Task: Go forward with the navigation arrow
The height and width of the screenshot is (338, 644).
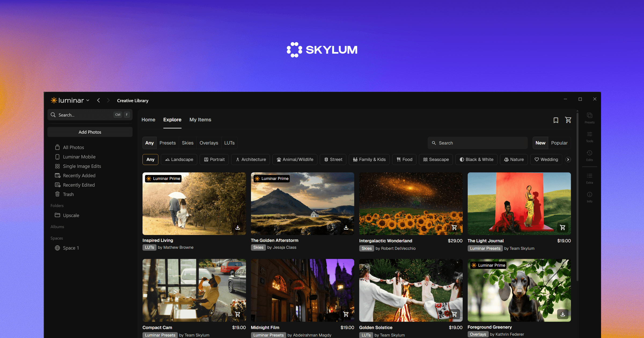Action: click(x=108, y=100)
